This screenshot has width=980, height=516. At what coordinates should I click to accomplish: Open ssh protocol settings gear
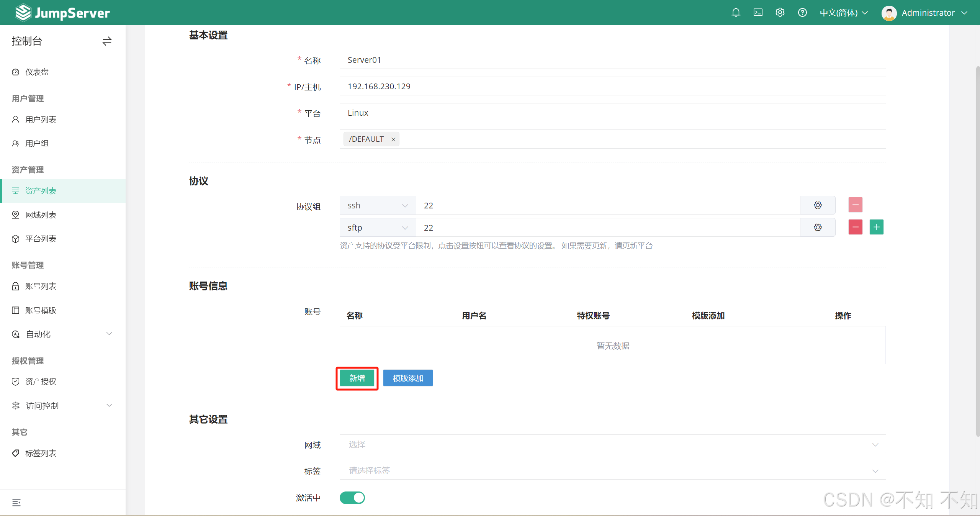[x=817, y=205]
